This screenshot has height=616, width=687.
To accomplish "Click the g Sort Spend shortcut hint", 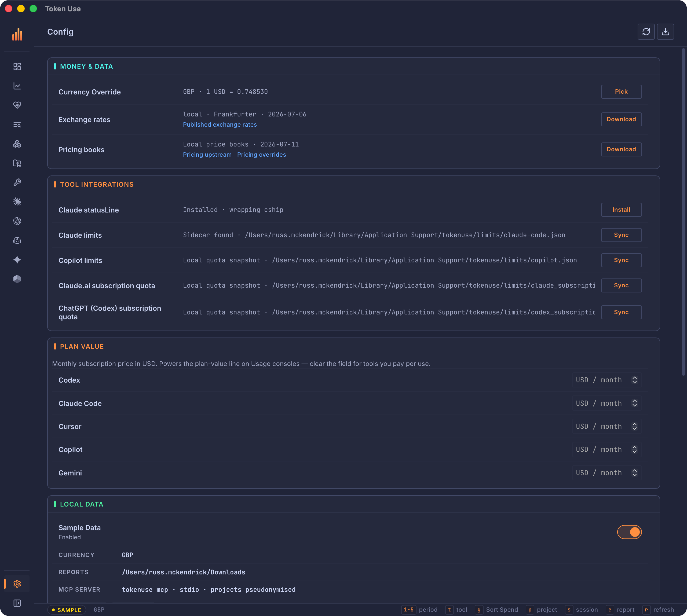I will coord(496,610).
